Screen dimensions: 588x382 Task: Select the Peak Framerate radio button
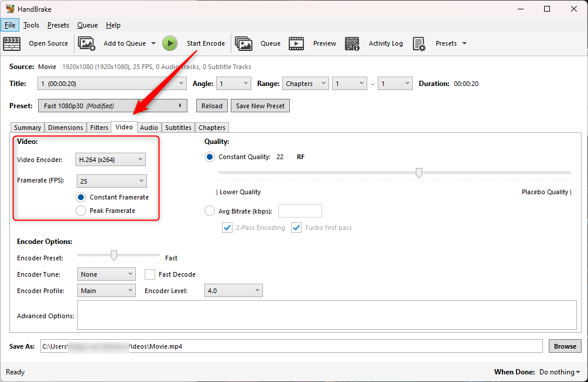(81, 211)
